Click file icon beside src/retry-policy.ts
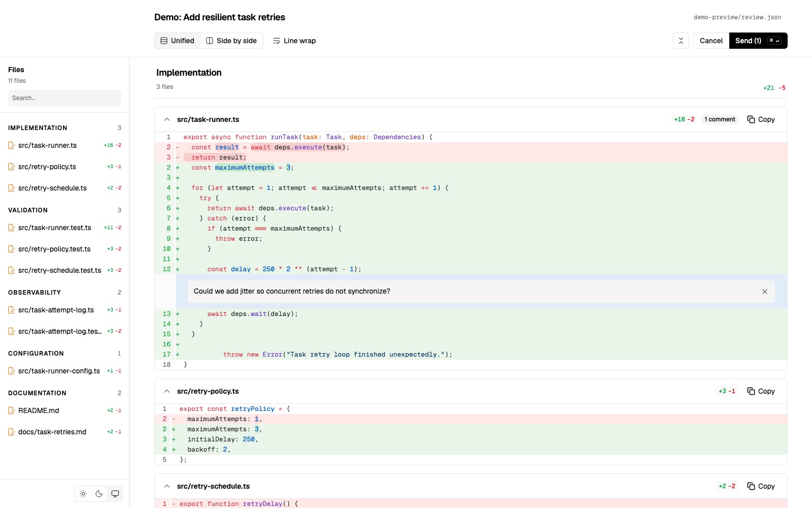The image size is (812, 508). coord(12,167)
